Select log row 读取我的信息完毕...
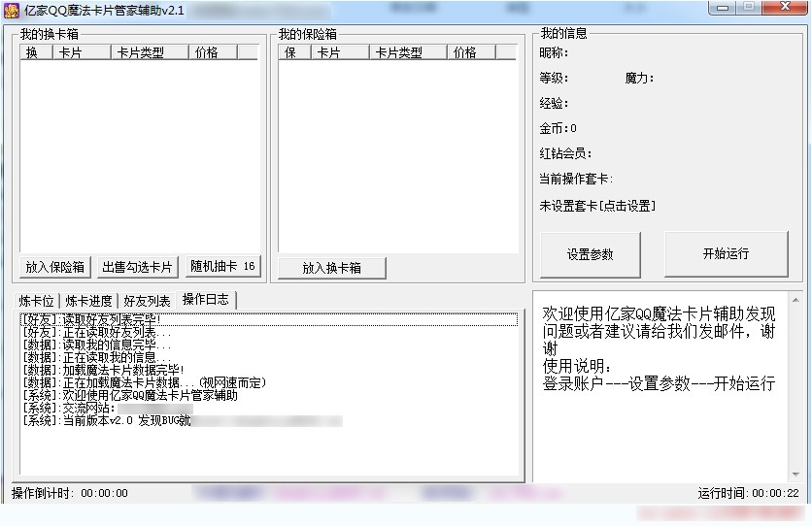 (x=269, y=345)
